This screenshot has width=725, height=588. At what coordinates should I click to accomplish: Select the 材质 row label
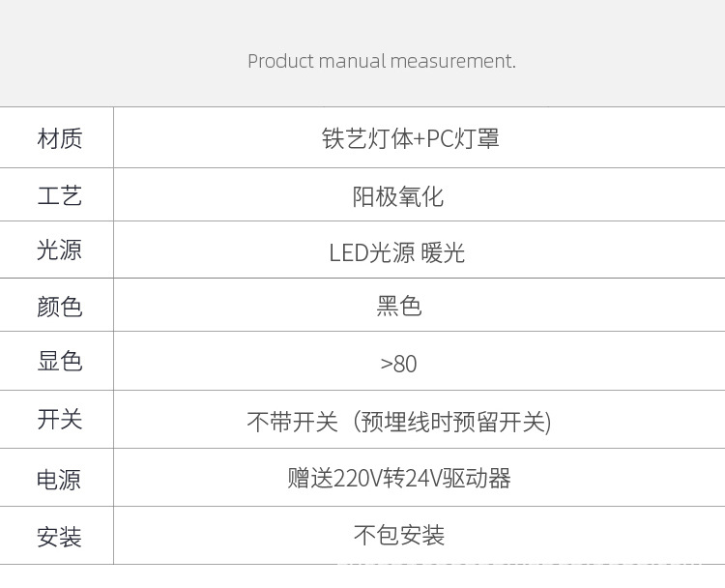pyautogui.click(x=59, y=138)
